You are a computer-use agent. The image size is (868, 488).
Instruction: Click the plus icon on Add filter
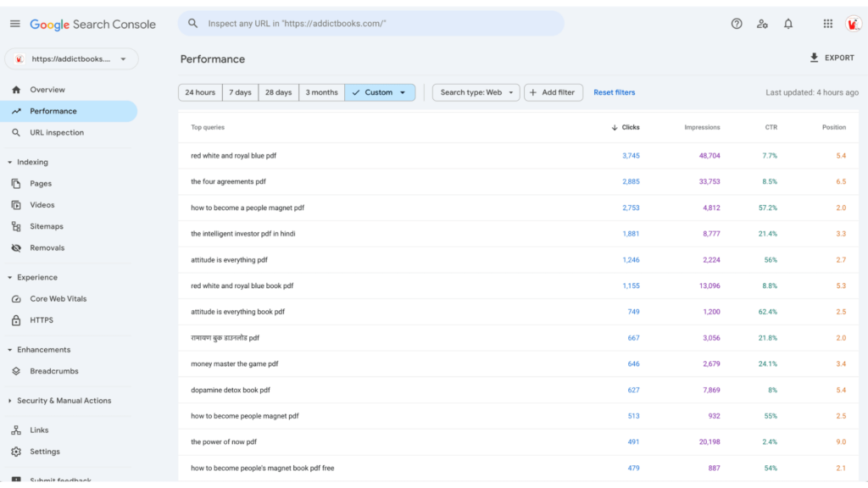click(533, 92)
